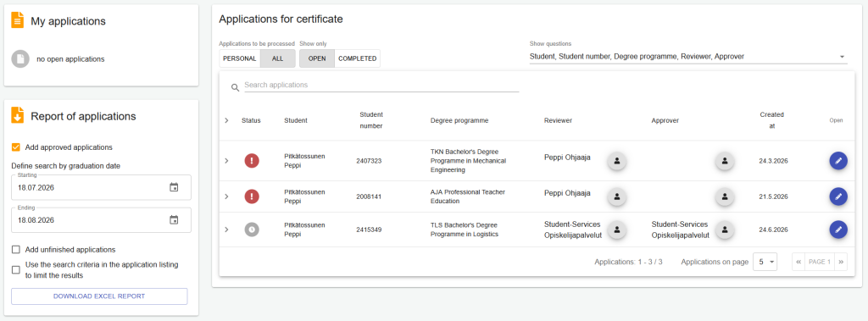Screen dimensions: 868x321
Task: Click reviewer person icon in Mechanical Engineering row
Action: 617,161
